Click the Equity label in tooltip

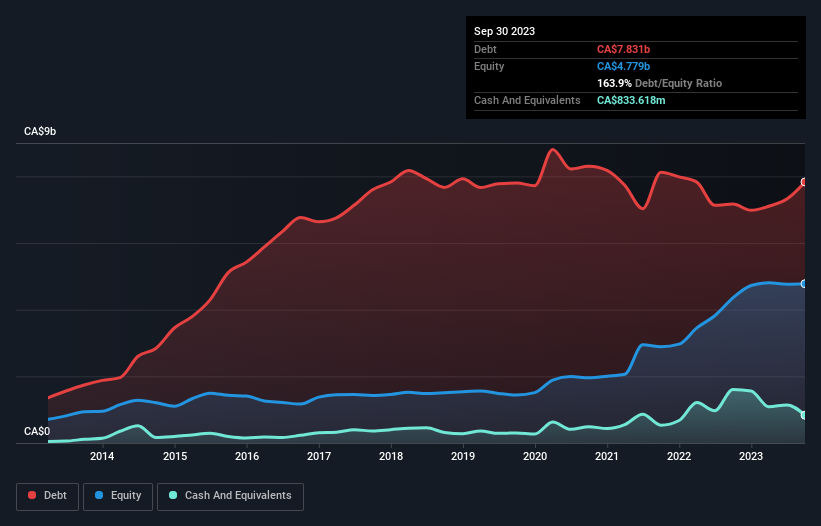(489, 66)
